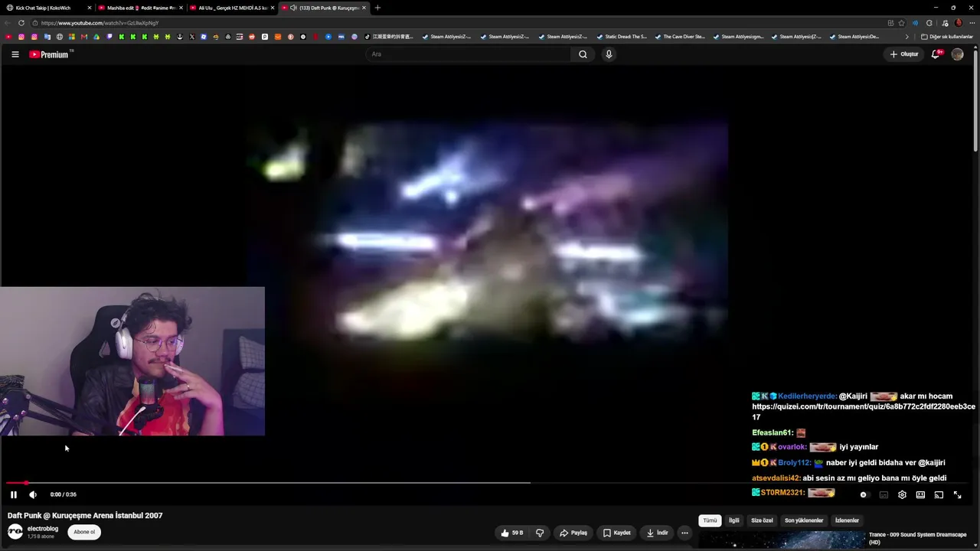Open the Google Drive bookmark icon
Image resolution: width=980 pixels, height=551 pixels.
pos(96,37)
